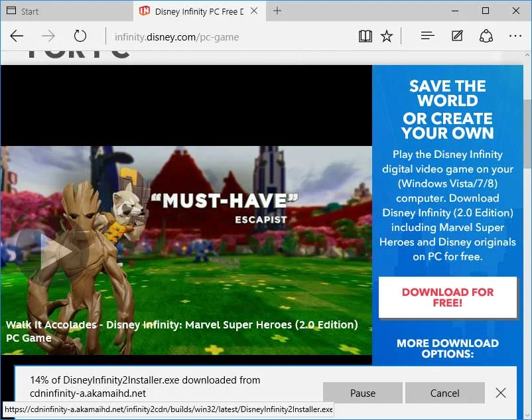Open the Share icon in toolbar

(486, 36)
